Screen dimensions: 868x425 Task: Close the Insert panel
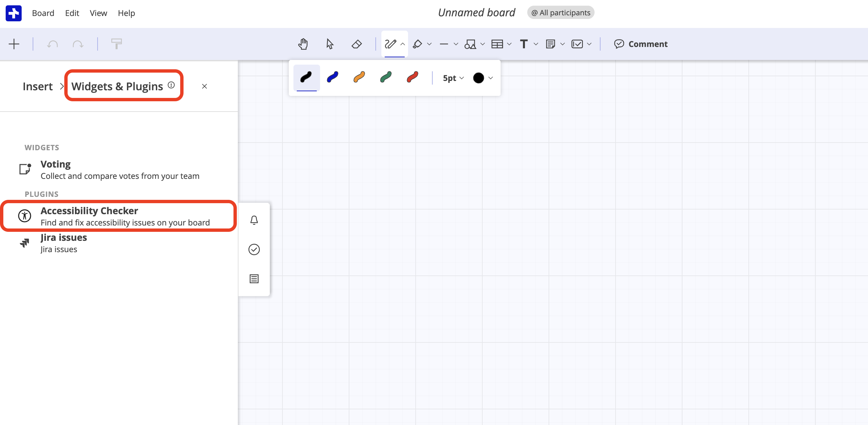click(205, 87)
